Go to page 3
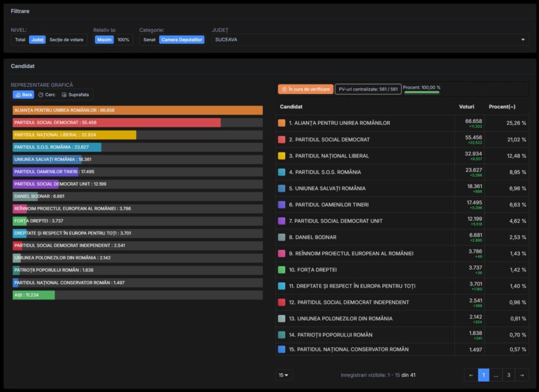 click(x=509, y=375)
